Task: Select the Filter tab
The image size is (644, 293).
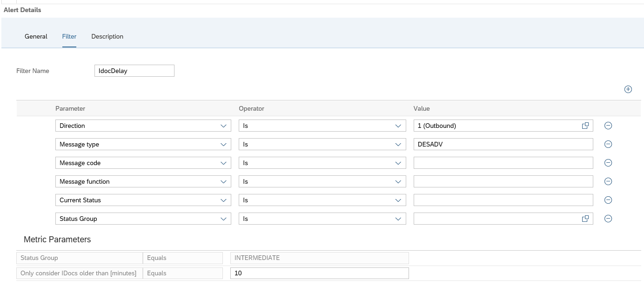Action: tap(69, 36)
